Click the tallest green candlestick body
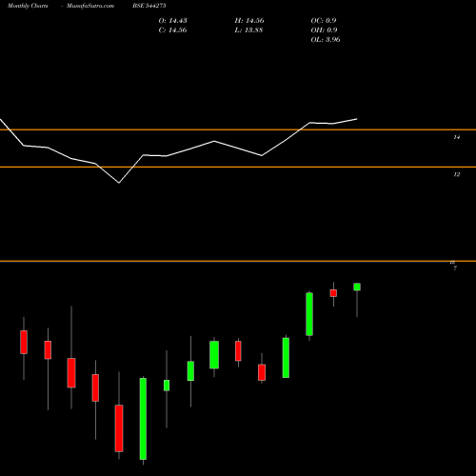The image size is (476, 476). tap(143, 419)
